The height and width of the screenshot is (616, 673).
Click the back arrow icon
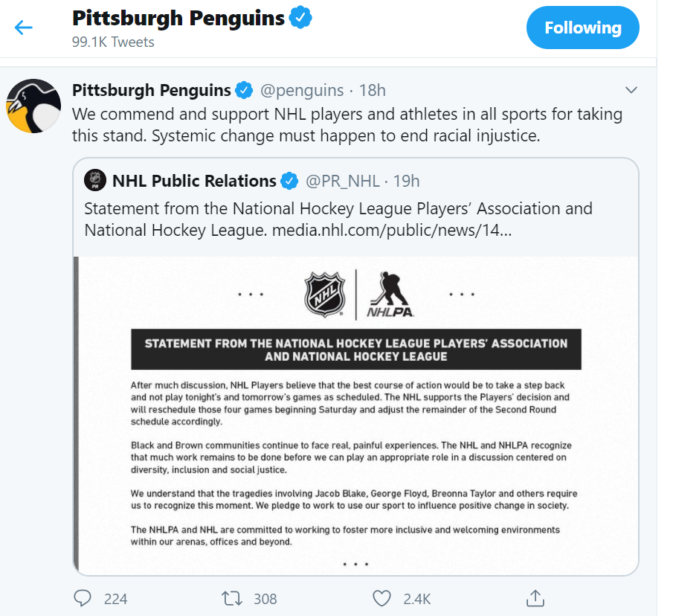coord(24,28)
